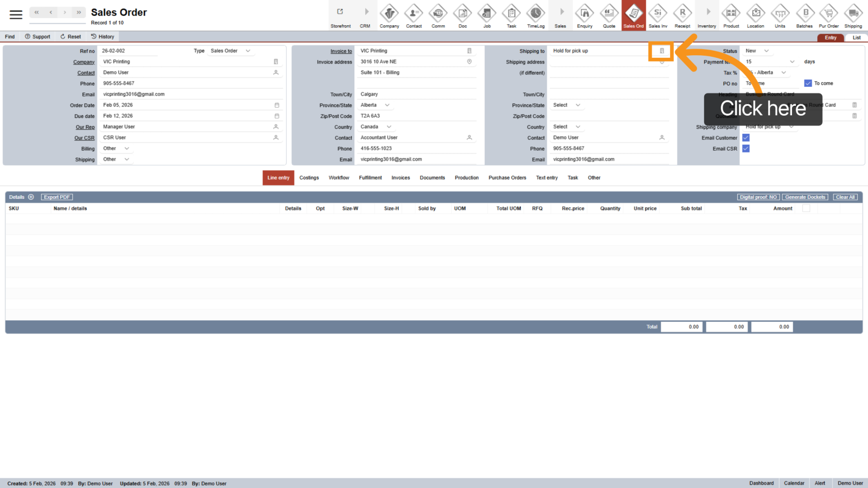Uncheck the Email CSR checkbox

(746, 149)
